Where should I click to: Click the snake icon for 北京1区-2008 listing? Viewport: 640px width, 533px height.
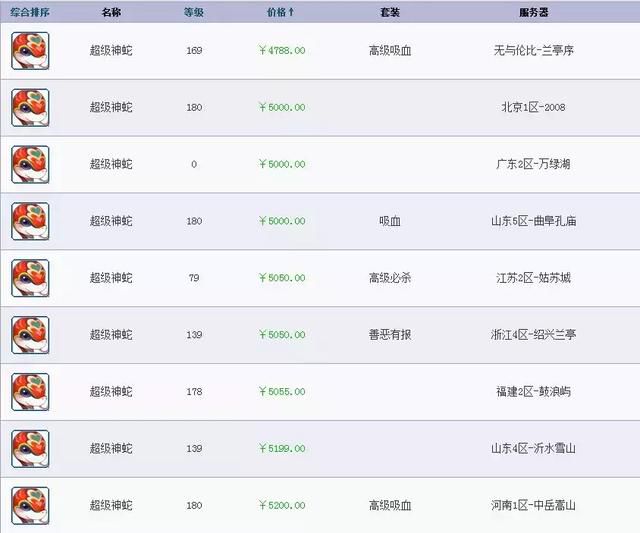coord(30,107)
